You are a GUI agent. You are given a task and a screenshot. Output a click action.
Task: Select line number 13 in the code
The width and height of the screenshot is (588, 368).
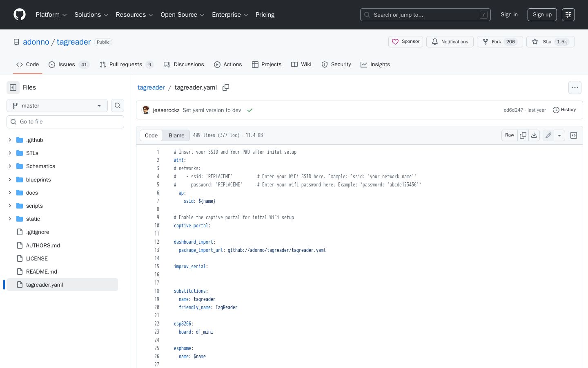pyautogui.click(x=157, y=250)
